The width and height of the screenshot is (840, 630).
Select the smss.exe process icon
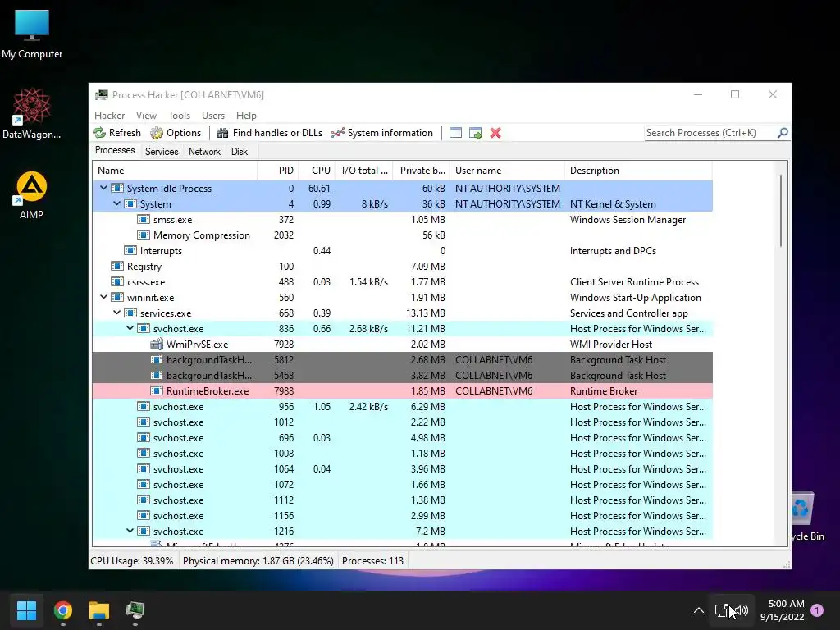[x=143, y=219]
